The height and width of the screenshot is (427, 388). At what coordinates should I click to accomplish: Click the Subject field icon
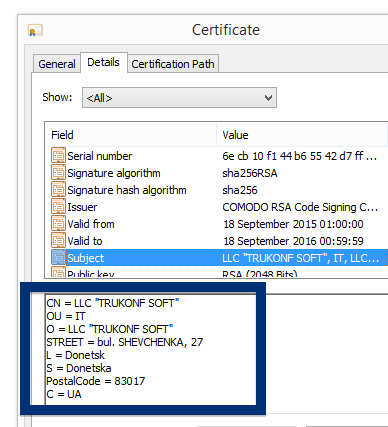58,258
